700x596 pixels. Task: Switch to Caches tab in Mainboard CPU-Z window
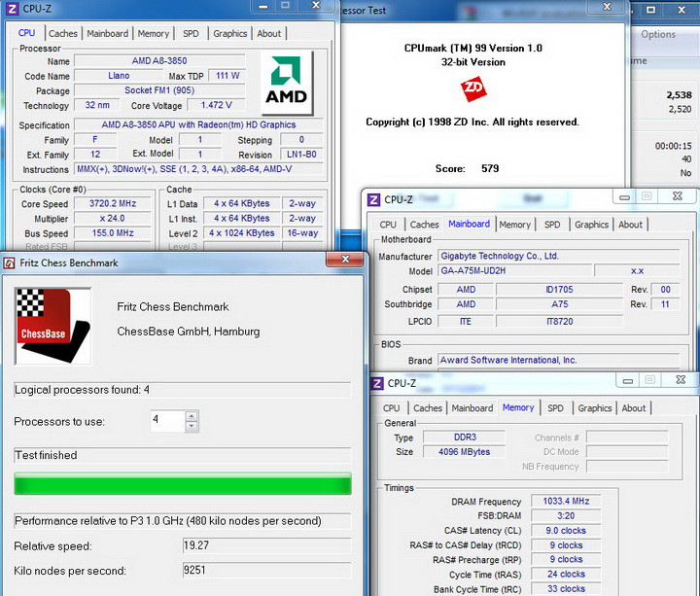tap(424, 225)
